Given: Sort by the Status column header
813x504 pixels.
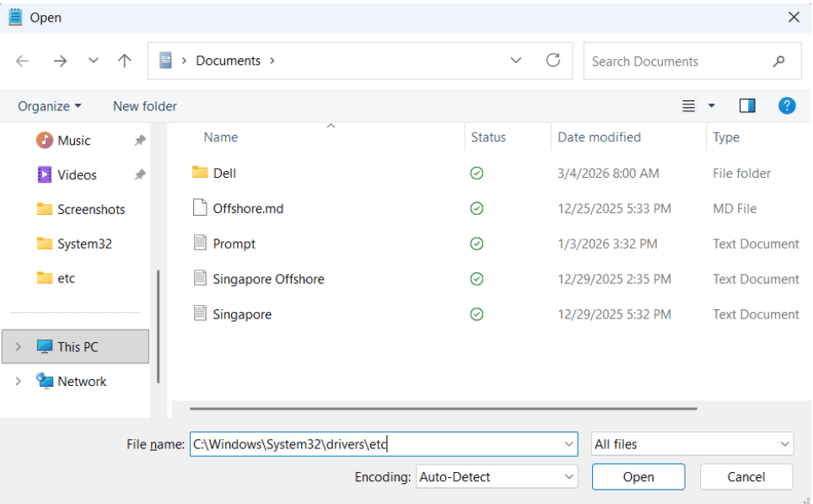Looking at the screenshot, I should (488, 137).
